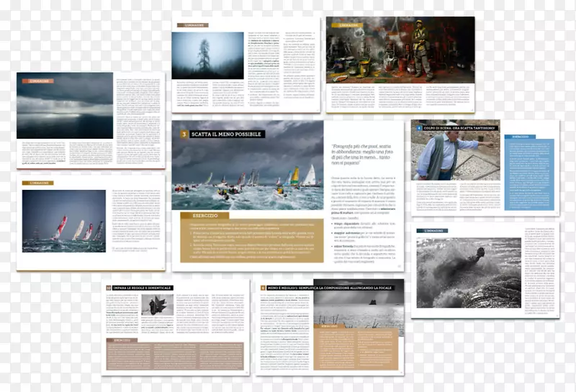This screenshot has width=576, height=392.
Task: Click L'IMMAGINE label above red-sailed yachts
Action: tap(38, 183)
